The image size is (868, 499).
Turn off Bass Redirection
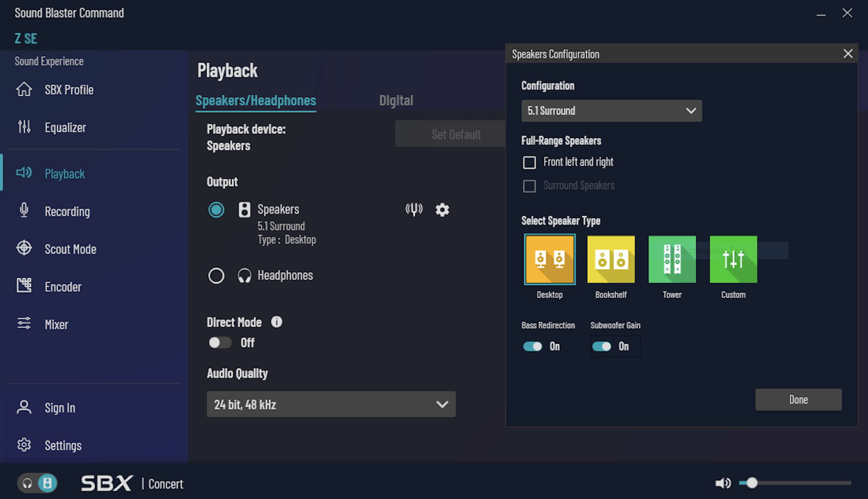[x=533, y=346]
